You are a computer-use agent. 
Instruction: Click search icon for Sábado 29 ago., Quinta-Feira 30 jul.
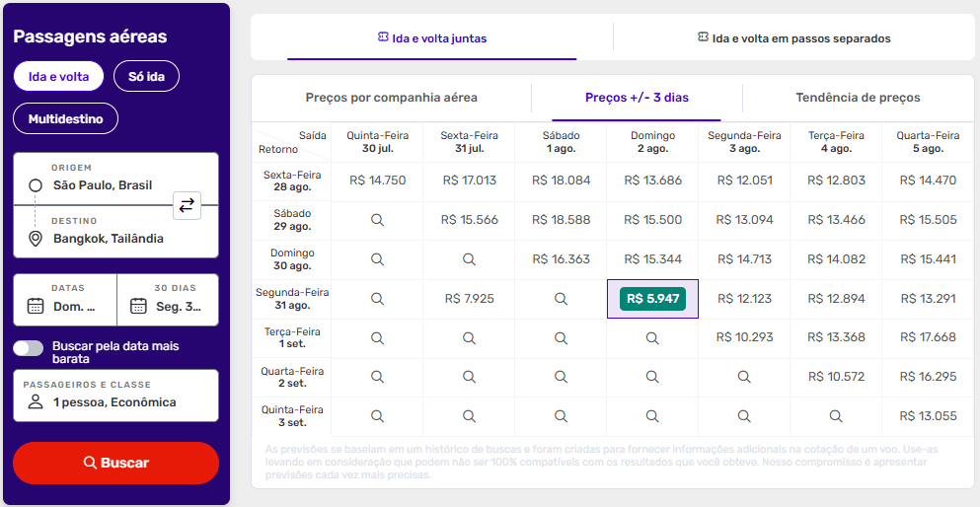click(x=377, y=220)
